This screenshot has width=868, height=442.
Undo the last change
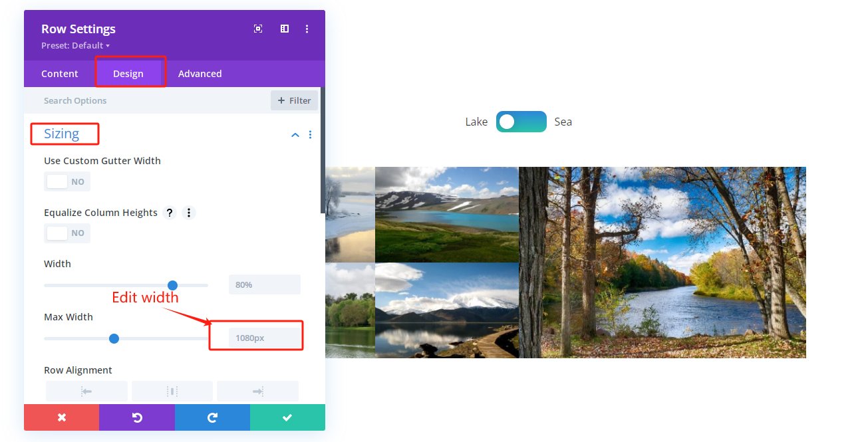pos(137,417)
